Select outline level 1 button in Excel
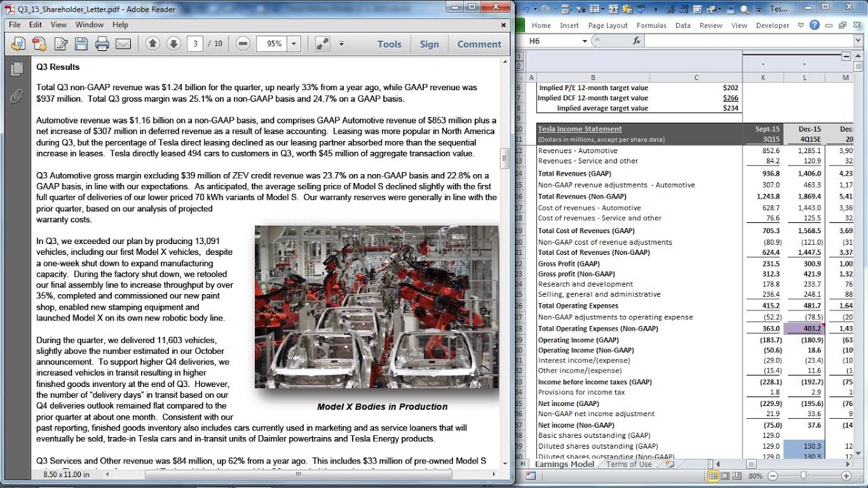The width and height of the screenshot is (868, 488). pyautogui.click(x=519, y=57)
